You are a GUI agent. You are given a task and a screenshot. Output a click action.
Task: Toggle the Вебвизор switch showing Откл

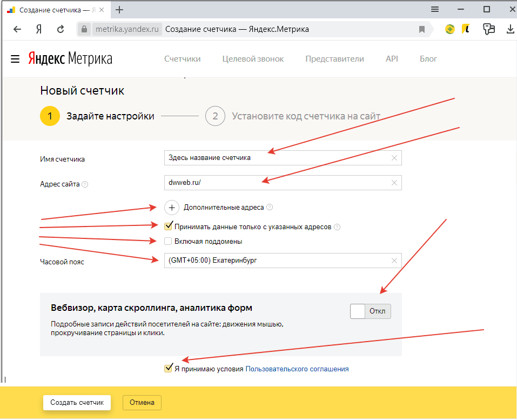click(x=371, y=311)
